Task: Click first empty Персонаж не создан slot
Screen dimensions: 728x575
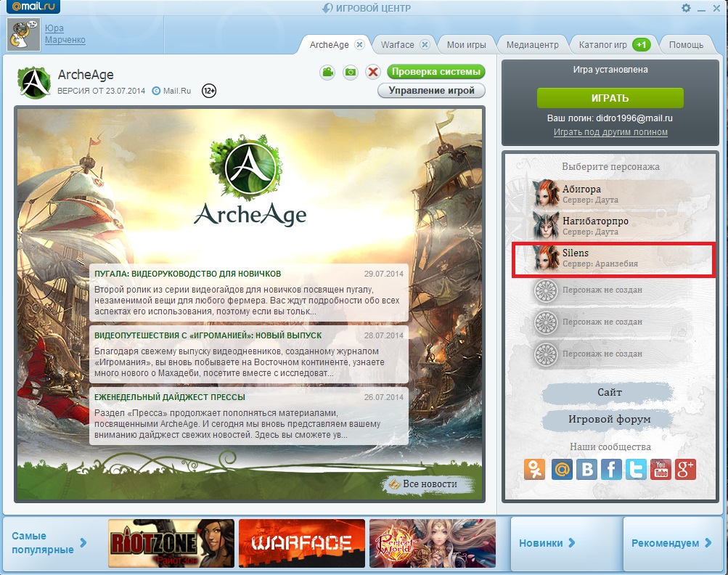Action: [x=611, y=290]
